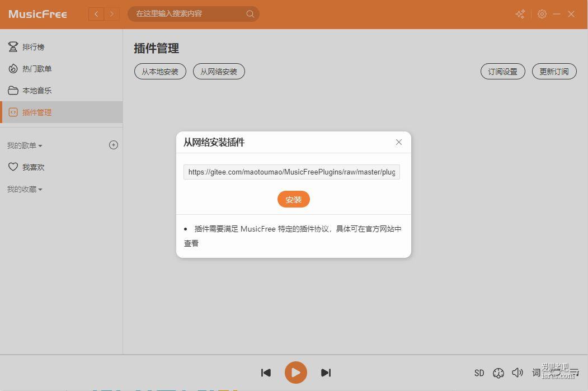Viewport: 588px width, 391px height.
Task: Click the plugin URL input field
Action: (291, 172)
